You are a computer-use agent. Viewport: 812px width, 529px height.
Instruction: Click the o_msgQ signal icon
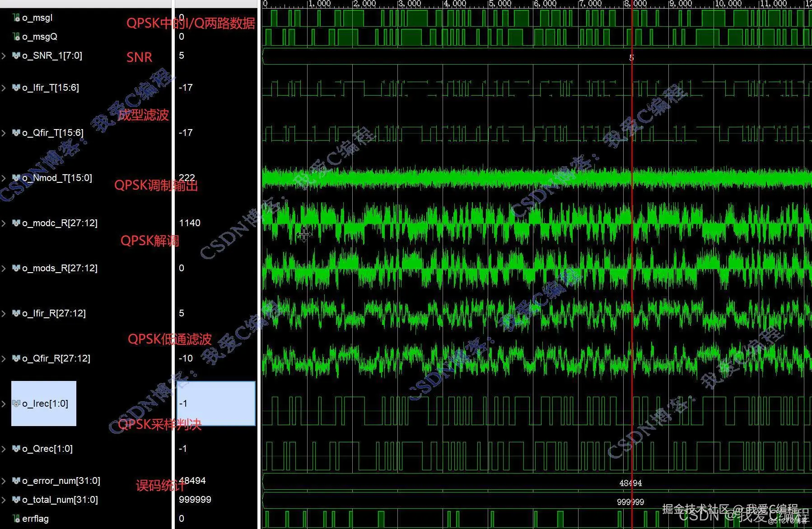pos(16,37)
